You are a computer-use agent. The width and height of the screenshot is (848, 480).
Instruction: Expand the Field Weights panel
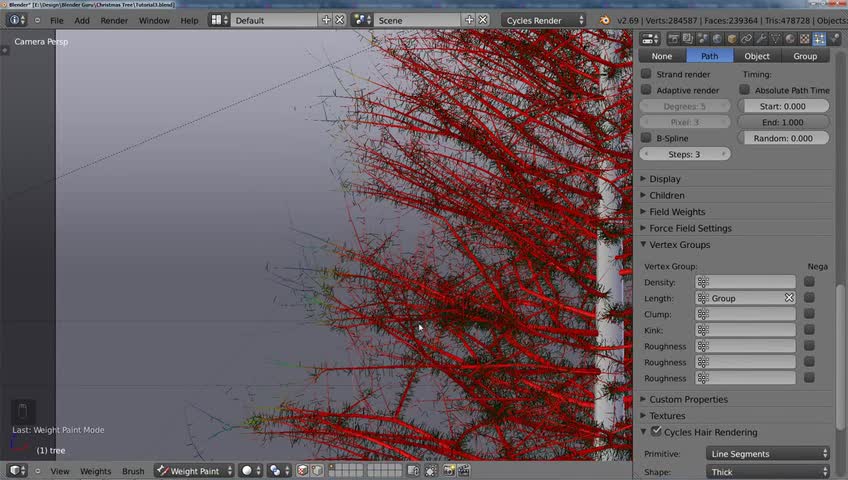pyautogui.click(x=677, y=212)
